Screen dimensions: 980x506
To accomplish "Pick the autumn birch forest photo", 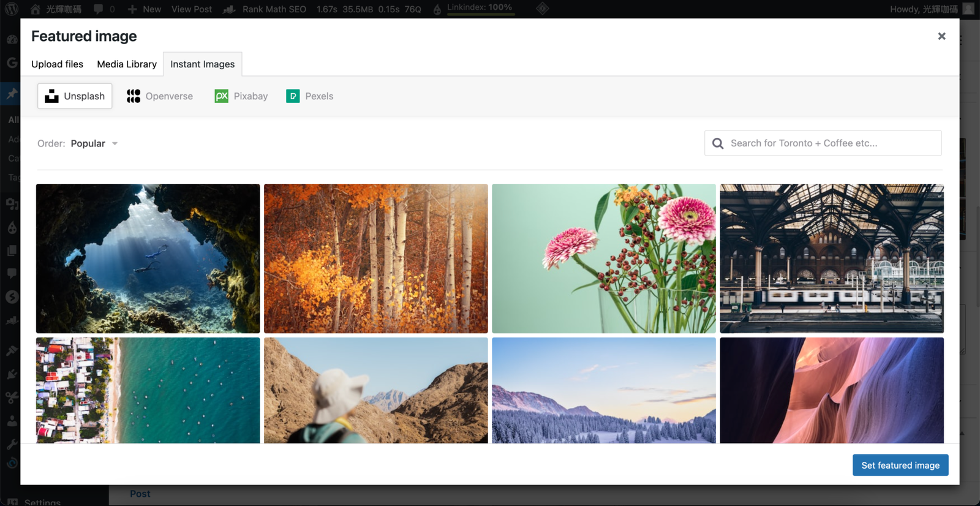I will (x=375, y=259).
